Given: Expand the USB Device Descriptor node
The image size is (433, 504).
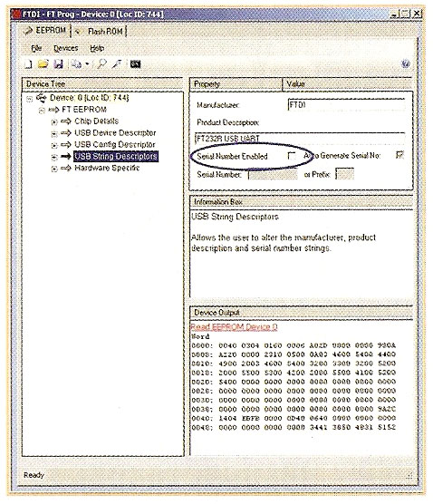Looking at the screenshot, I should click(x=54, y=134).
